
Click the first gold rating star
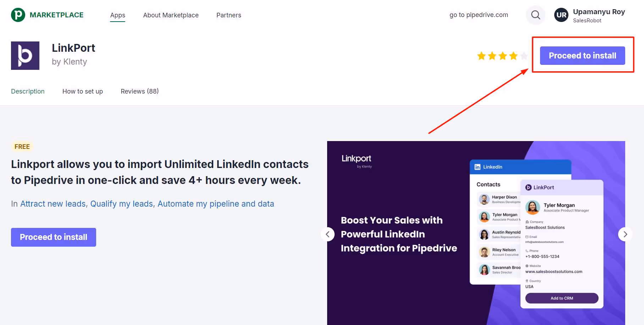pyautogui.click(x=481, y=56)
